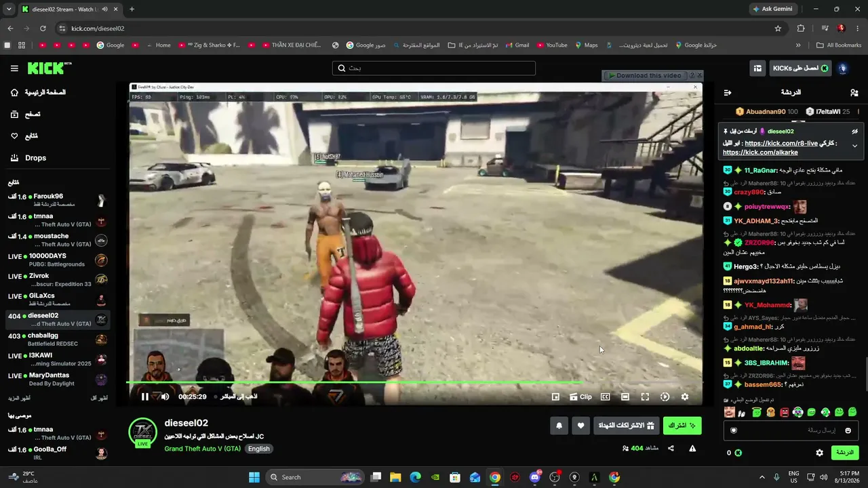
Task: Open the mini player icon
Action: 555,397
